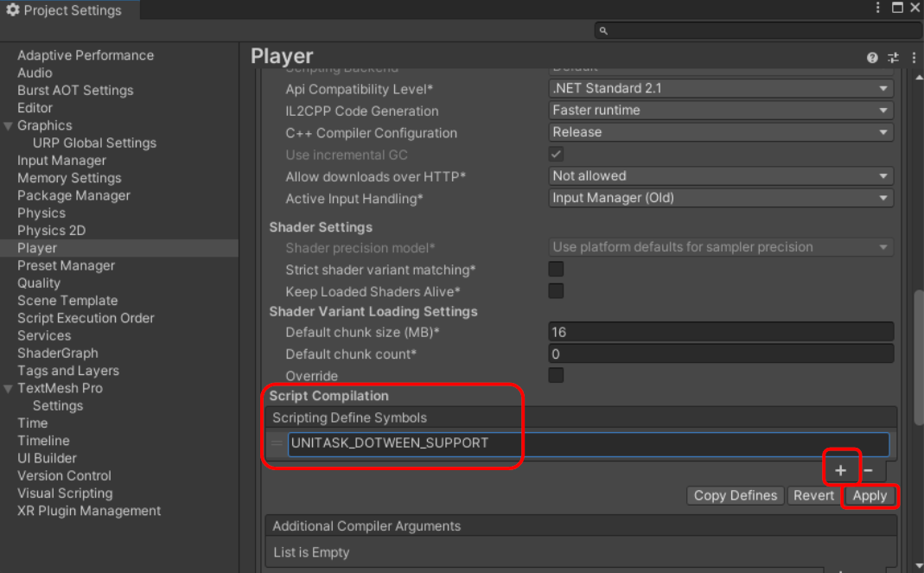
Task: Select Quality in the settings sidebar
Action: pos(39,283)
